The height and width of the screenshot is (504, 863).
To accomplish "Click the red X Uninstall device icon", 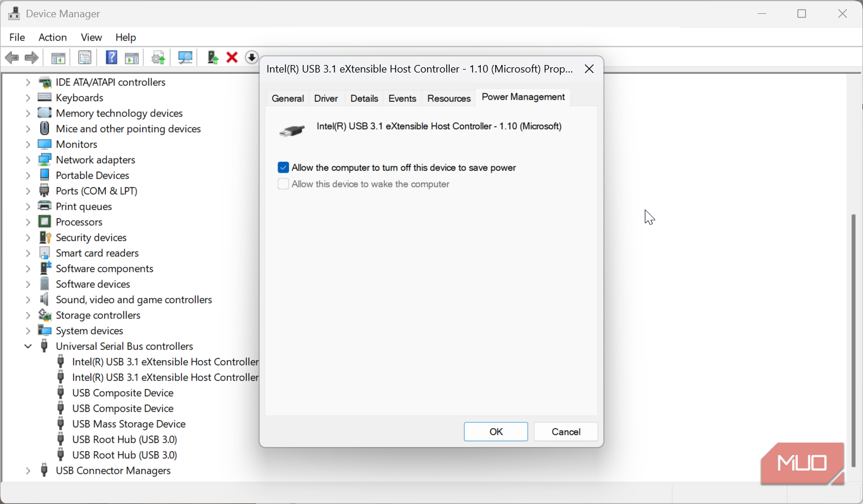I will coord(232,58).
